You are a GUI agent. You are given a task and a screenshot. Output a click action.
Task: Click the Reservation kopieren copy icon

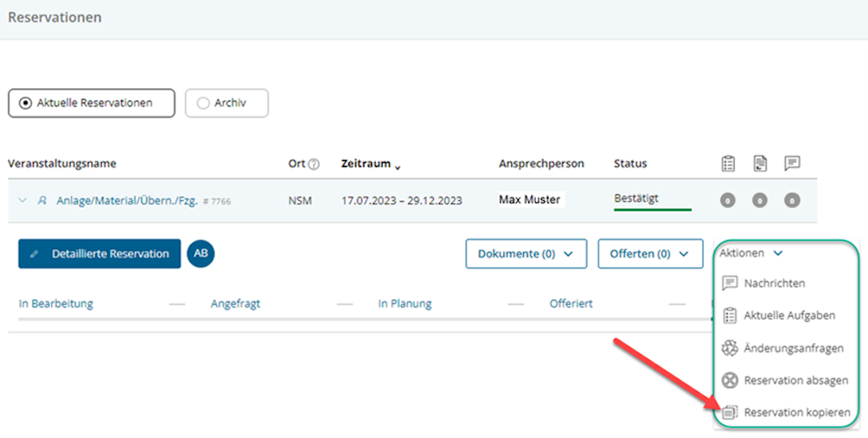coord(729,413)
